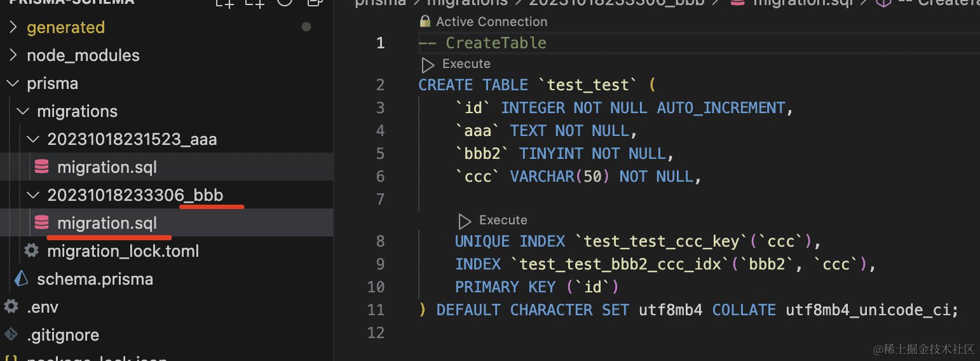980x361 pixels.
Task: Click the gear icon next to migration_lock.toml
Action: tap(31, 250)
